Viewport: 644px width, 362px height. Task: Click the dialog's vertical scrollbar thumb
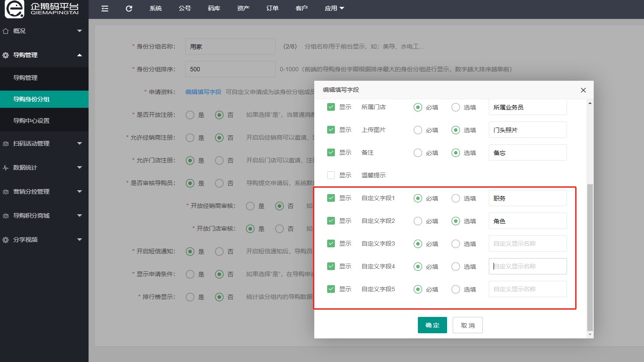tap(590, 258)
